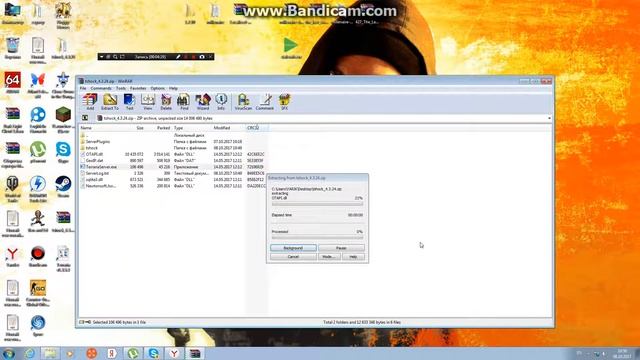The image size is (640, 360).
Task: Select the Newtonsoft file row
Action: coord(173,186)
